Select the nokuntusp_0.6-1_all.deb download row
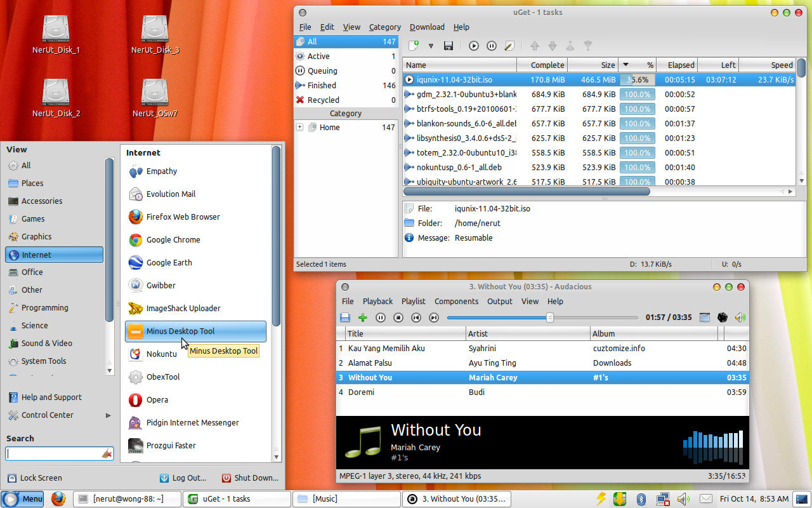Image resolution: width=812 pixels, height=508 pixels. (599, 167)
